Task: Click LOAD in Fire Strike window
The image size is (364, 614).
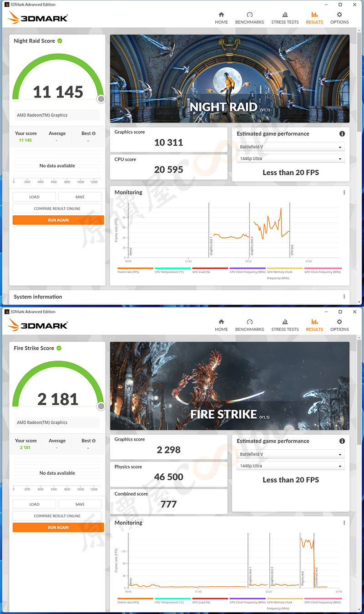Action: point(34,504)
